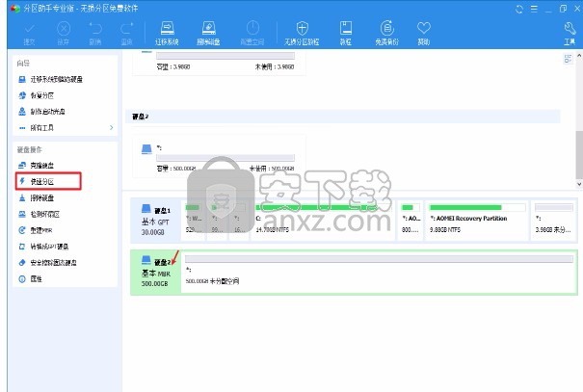This screenshot has height=392, width=583.
Task: Expand the All Tools (所有工具) arrow
Action: pyautogui.click(x=111, y=127)
